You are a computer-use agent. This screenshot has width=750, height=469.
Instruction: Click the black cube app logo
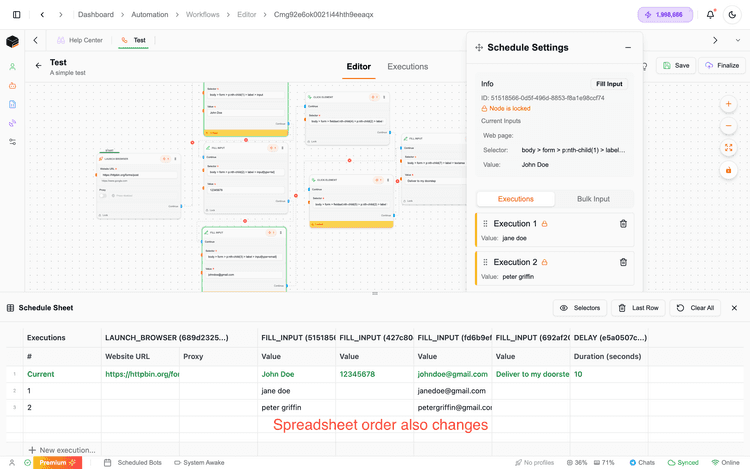(12, 42)
